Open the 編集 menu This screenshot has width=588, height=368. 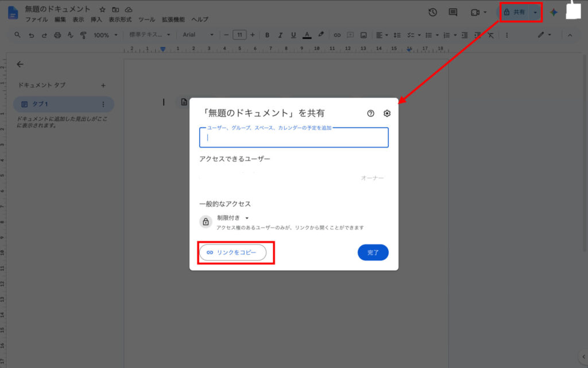60,20
